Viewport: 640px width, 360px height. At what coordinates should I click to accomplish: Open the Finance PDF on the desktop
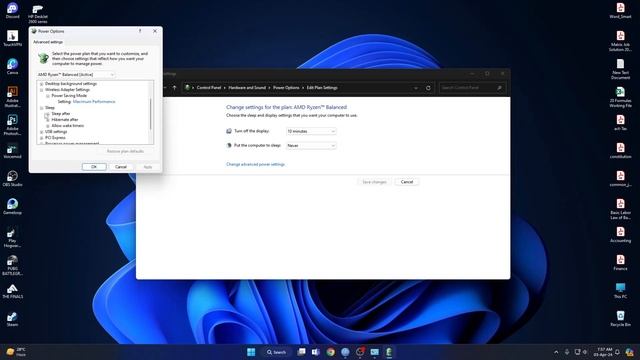point(620,262)
